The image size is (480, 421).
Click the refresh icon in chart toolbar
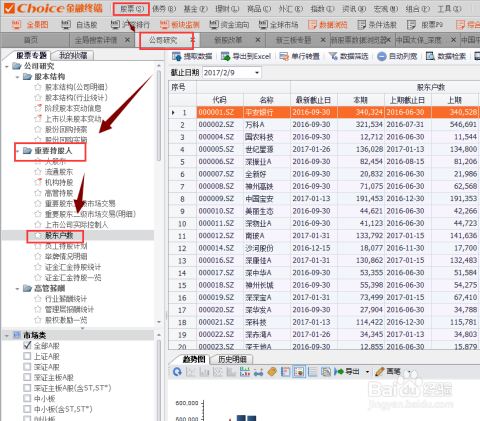pos(177,372)
